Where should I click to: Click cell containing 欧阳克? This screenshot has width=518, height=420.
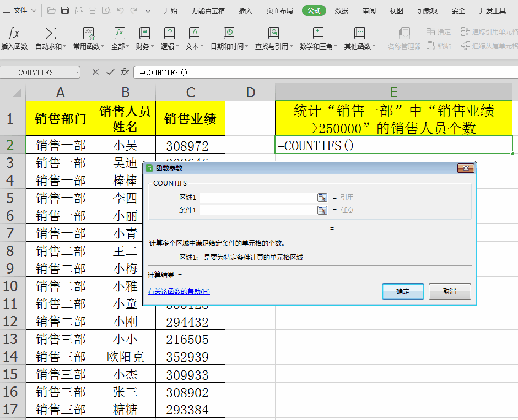(125, 356)
